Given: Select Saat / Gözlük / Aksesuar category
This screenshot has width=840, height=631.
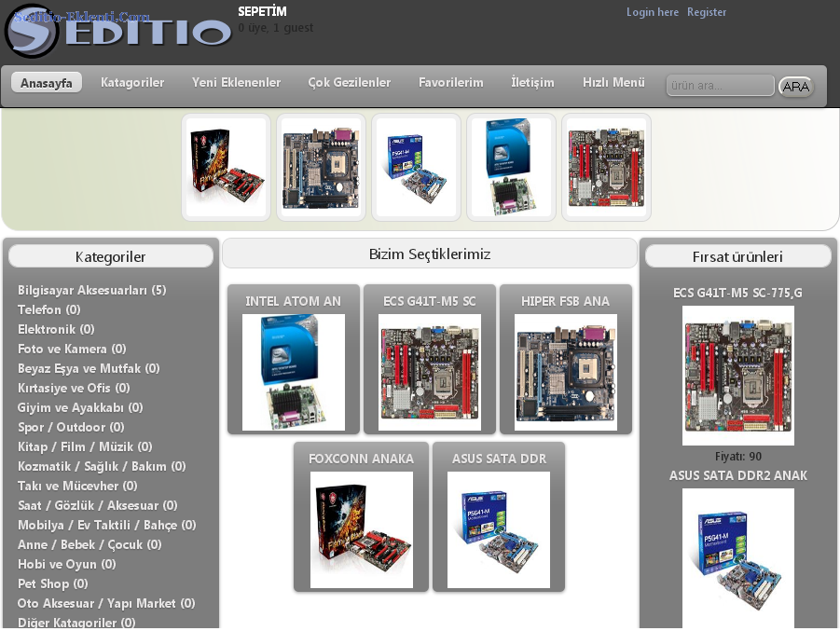Looking at the screenshot, I should [97, 506].
